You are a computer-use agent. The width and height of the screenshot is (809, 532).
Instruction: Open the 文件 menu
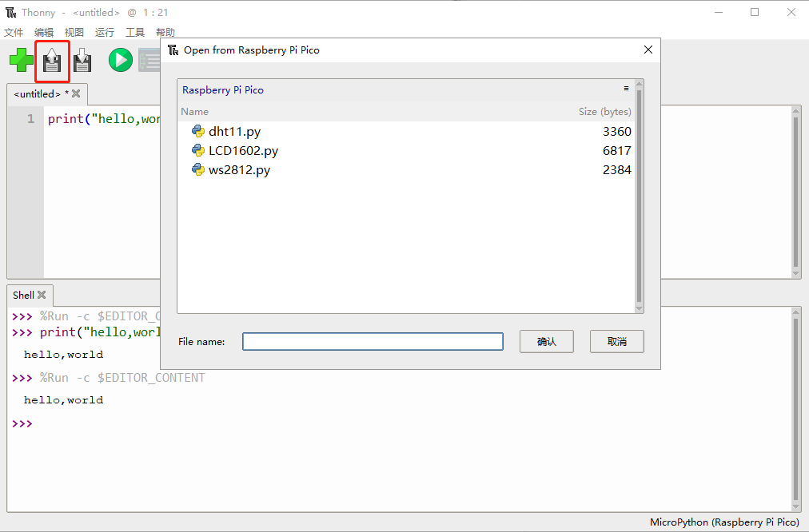[14, 33]
